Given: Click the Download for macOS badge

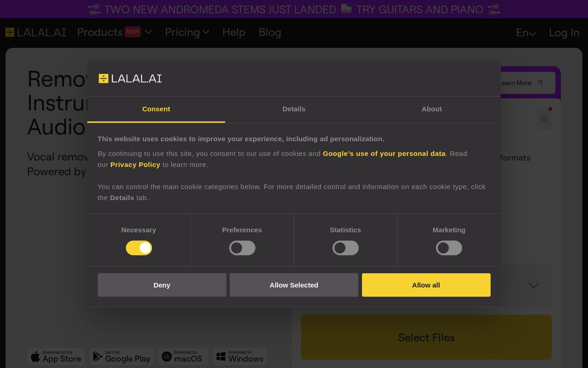Looking at the screenshot, I should 183,356.
